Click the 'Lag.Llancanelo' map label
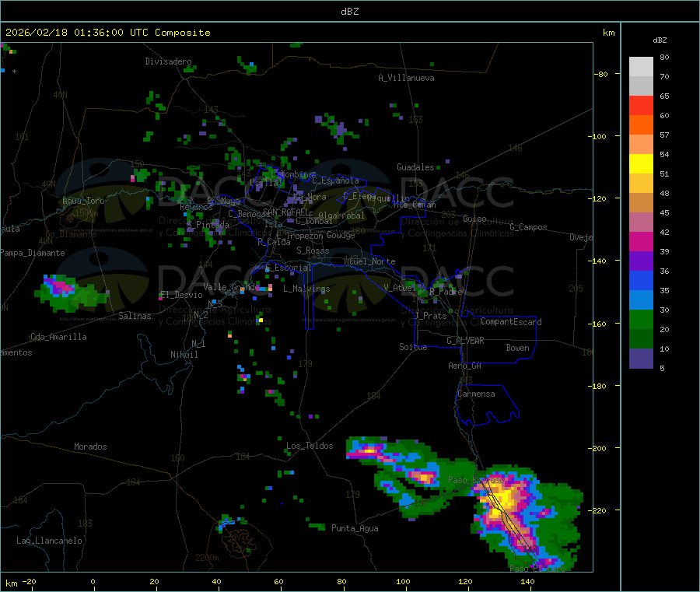700x592 pixels. 49,541
